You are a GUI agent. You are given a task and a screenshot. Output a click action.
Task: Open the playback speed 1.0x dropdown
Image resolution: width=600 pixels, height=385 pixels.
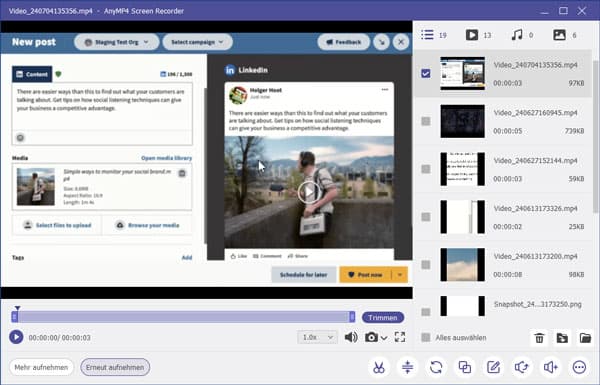pos(317,337)
